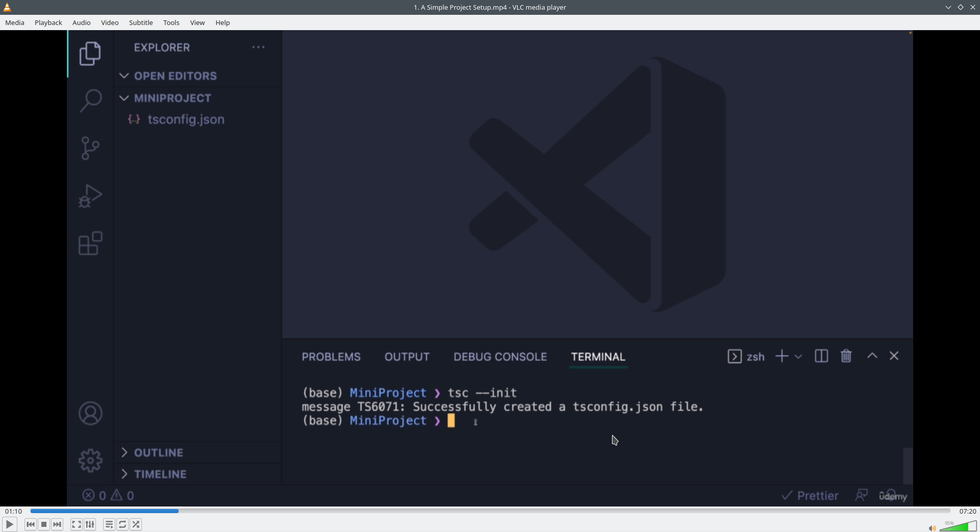Kill the terminal with the trash icon
Image resolution: width=980 pixels, height=532 pixels.
(846, 356)
